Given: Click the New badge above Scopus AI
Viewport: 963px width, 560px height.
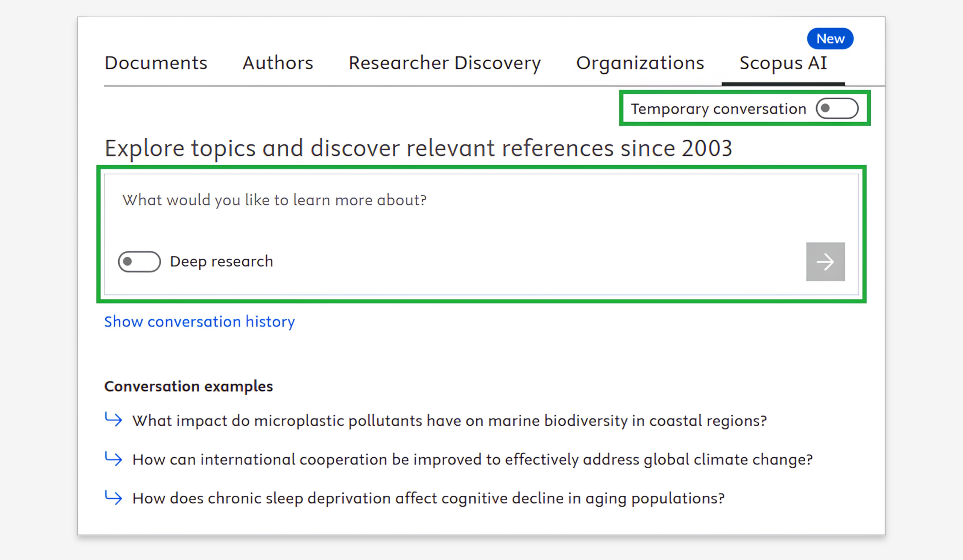Looking at the screenshot, I should point(830,39).
